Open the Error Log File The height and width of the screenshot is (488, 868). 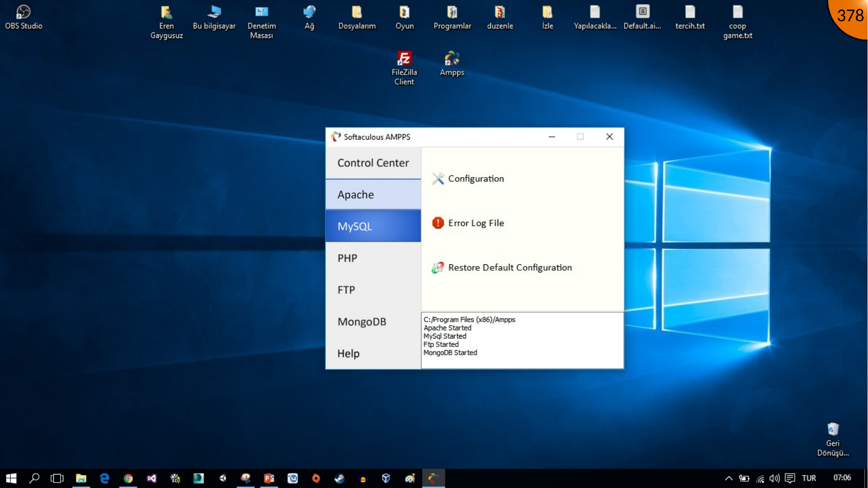click(x=468, y=223)
